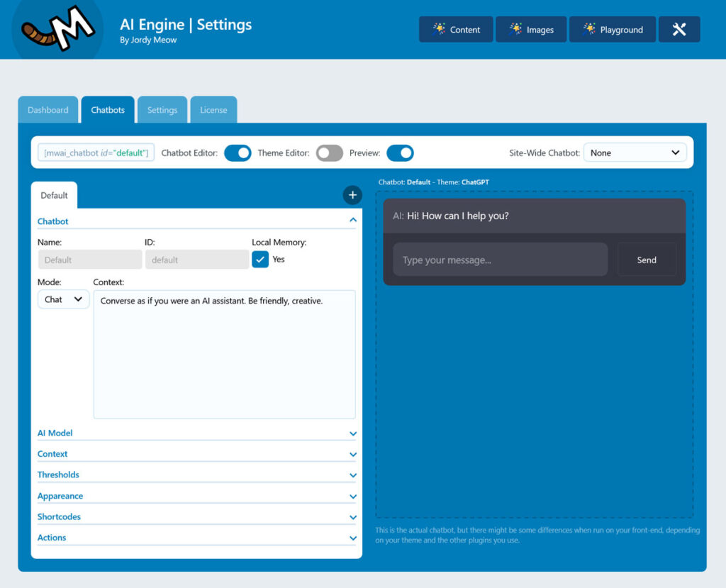Open the AI Playground
This screenshot has height=588, width=726.
(613, 29)
